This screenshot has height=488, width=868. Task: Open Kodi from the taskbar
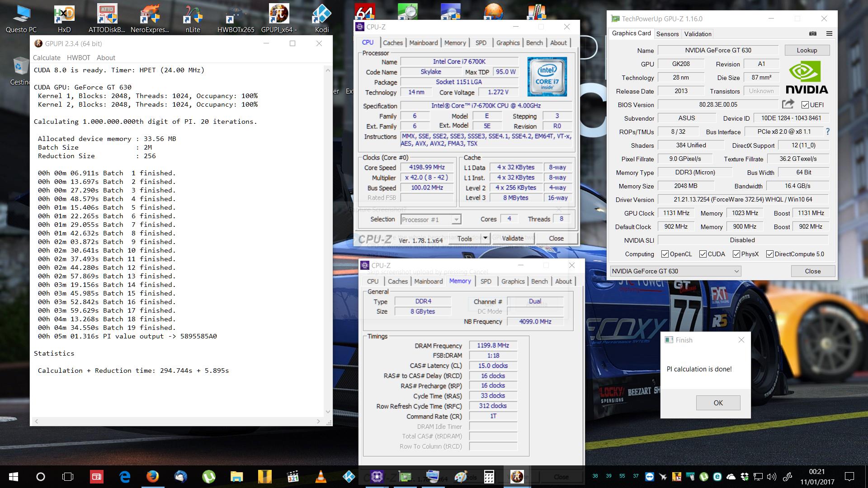349,476
